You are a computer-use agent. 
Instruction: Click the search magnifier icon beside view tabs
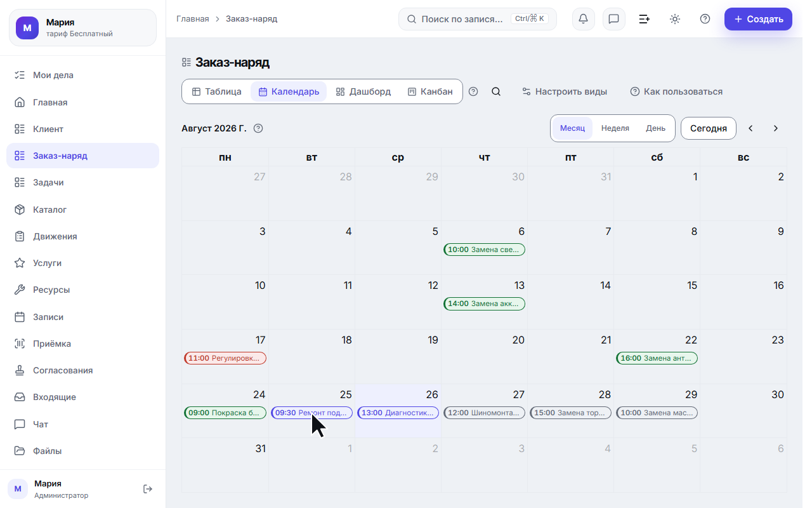[x=496, y=91]
